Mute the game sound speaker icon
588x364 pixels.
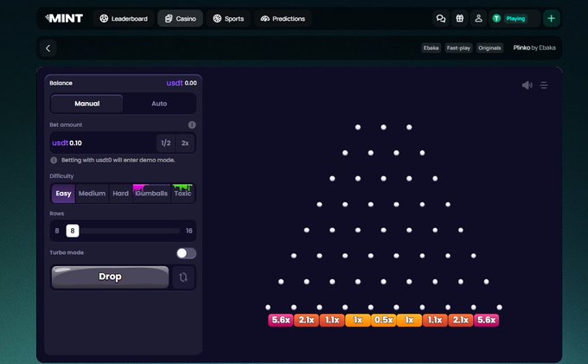click(527, 85)
